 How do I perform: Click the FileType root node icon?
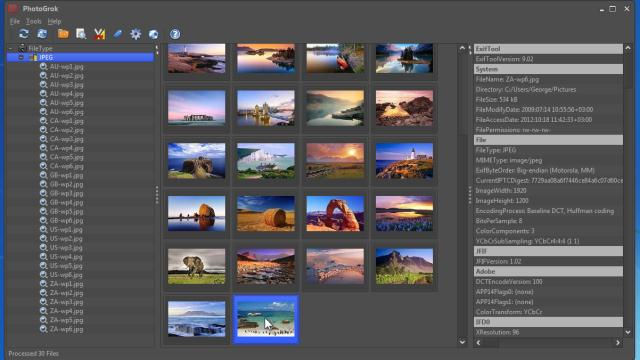22,48
